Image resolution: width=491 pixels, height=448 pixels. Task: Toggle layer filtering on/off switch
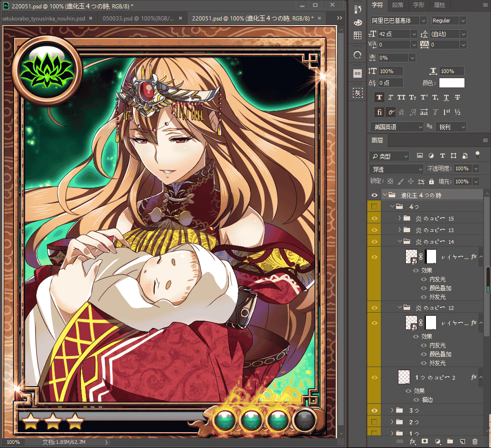(477, 155)
